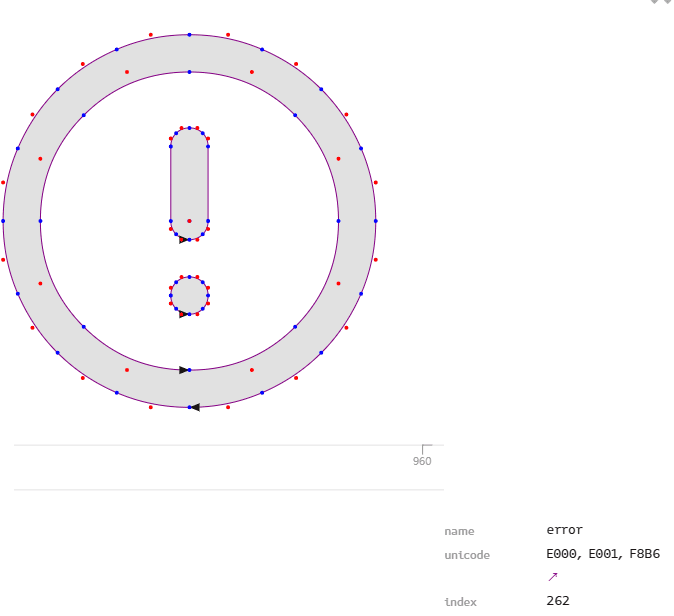The height and width of the screenshot is (616, 674).
Task: Pick the leftmost blue point on the outer circle
Action: 3,221
